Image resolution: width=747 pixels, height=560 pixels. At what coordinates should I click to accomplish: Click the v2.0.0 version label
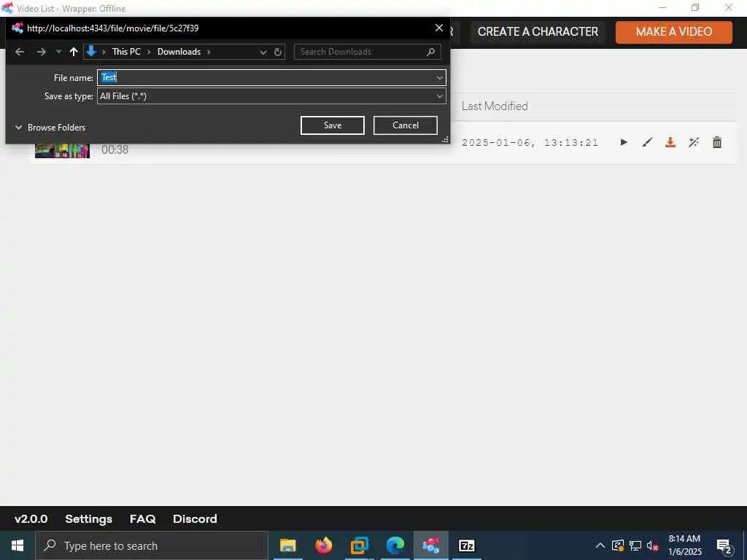(31, 519)
